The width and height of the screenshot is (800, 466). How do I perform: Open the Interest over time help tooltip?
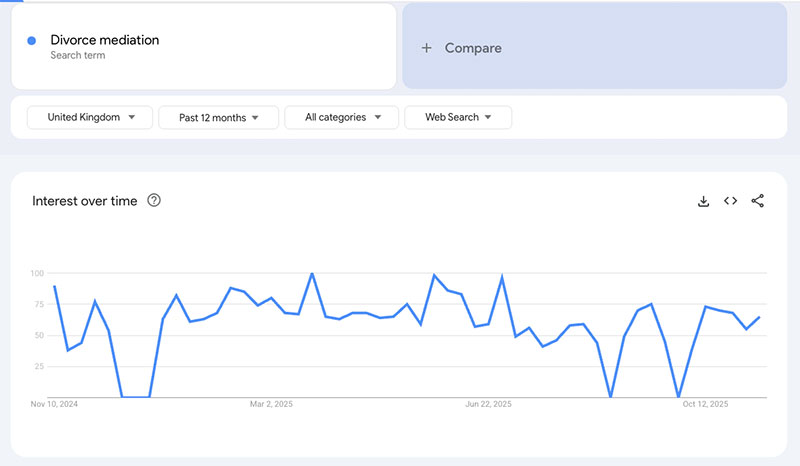click(154, 200)
